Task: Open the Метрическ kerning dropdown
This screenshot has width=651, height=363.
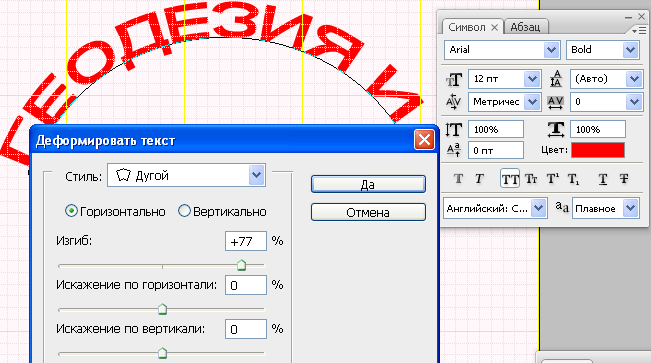Action: (x=532, y=102)
